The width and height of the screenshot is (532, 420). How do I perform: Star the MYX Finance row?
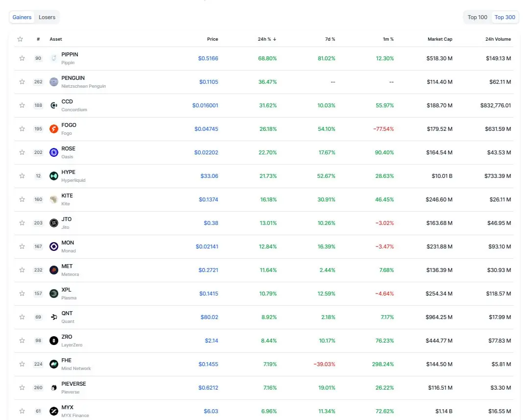pos(22,411)
